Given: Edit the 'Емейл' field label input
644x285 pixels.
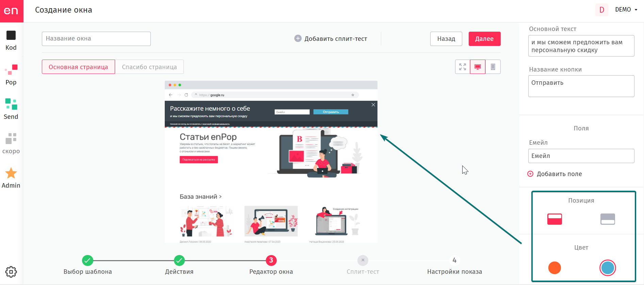Looking at the screenshot, I should [x=581, y=156].
